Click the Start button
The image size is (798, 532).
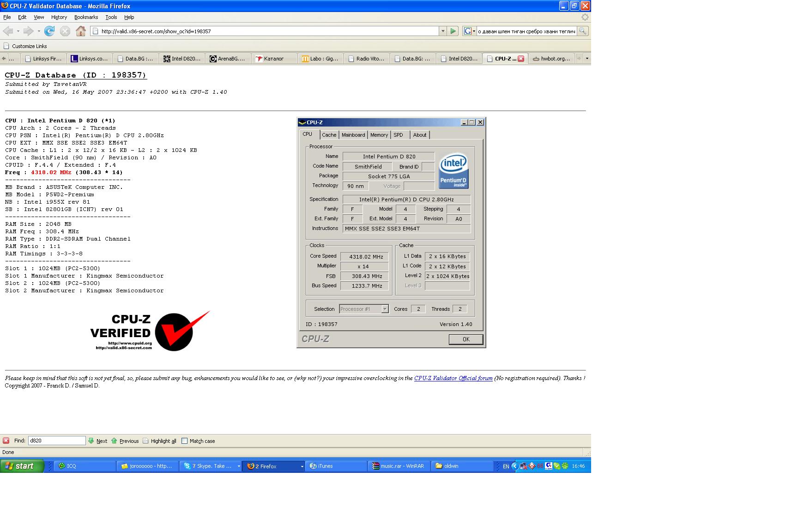[x=22, y=466]
